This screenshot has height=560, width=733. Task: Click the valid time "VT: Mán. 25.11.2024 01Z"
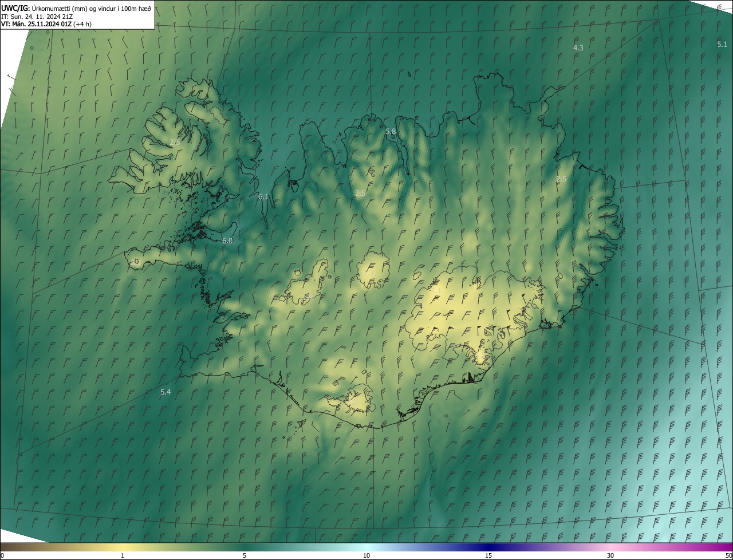pyautogui.click(x=36, y=24)
